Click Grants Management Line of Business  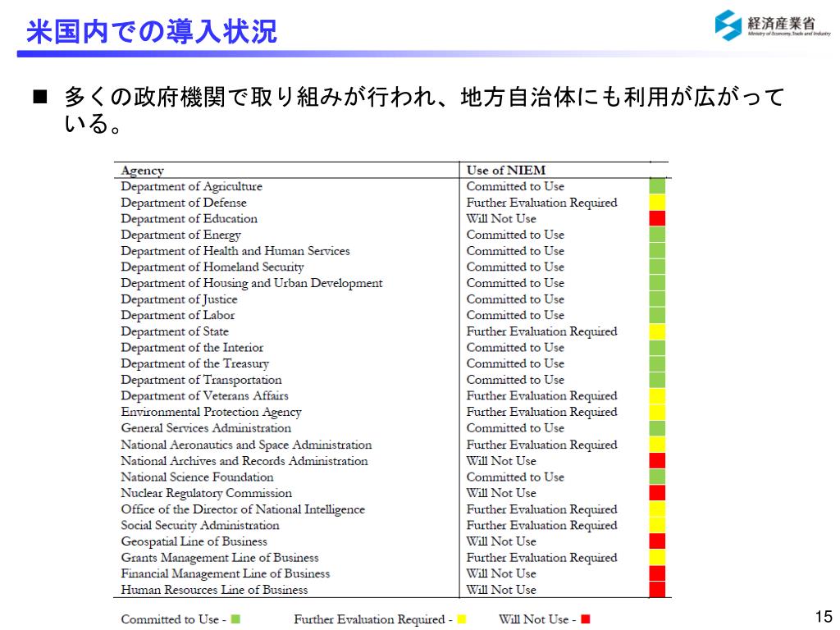(220, 558)
